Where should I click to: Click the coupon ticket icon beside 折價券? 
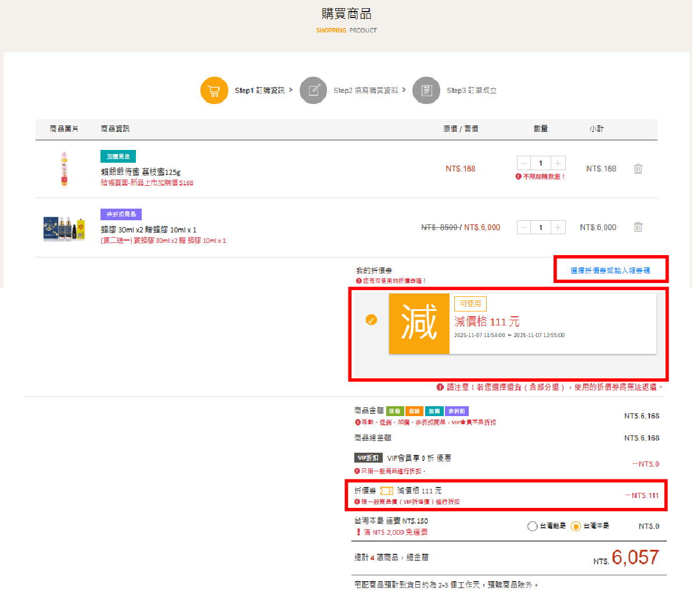point(387,491)
